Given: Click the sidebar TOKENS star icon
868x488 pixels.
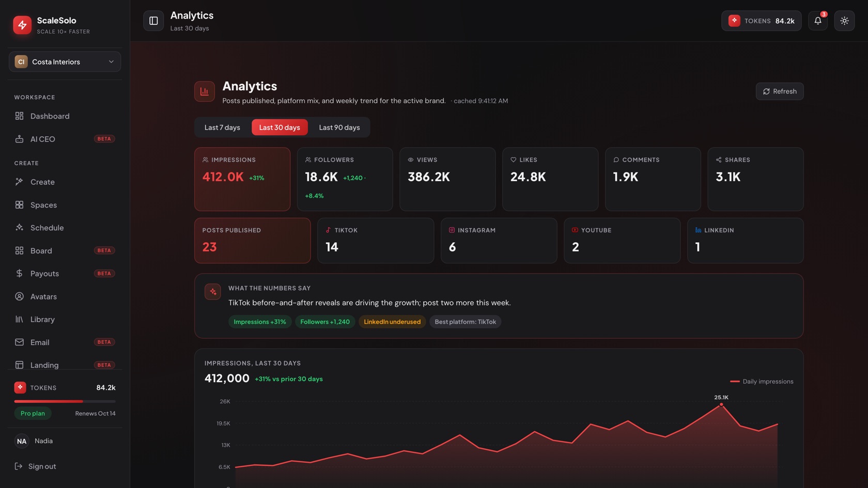Looking at the screenshot, I should [20, 387].
